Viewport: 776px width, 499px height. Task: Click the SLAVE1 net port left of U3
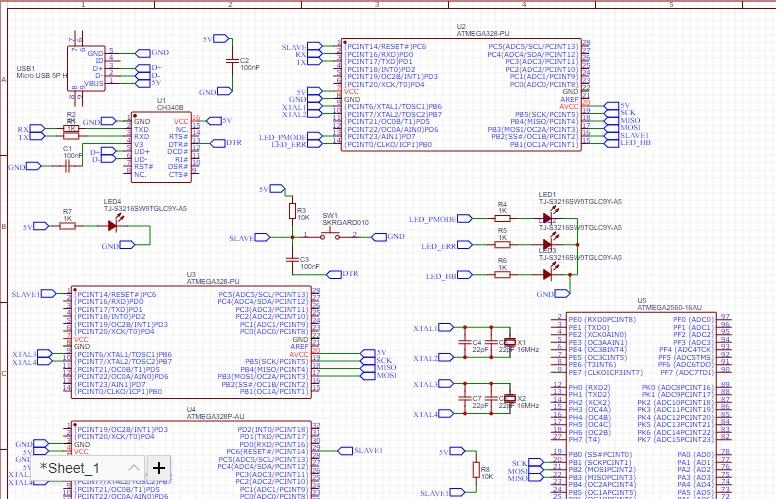pos(48,294)
